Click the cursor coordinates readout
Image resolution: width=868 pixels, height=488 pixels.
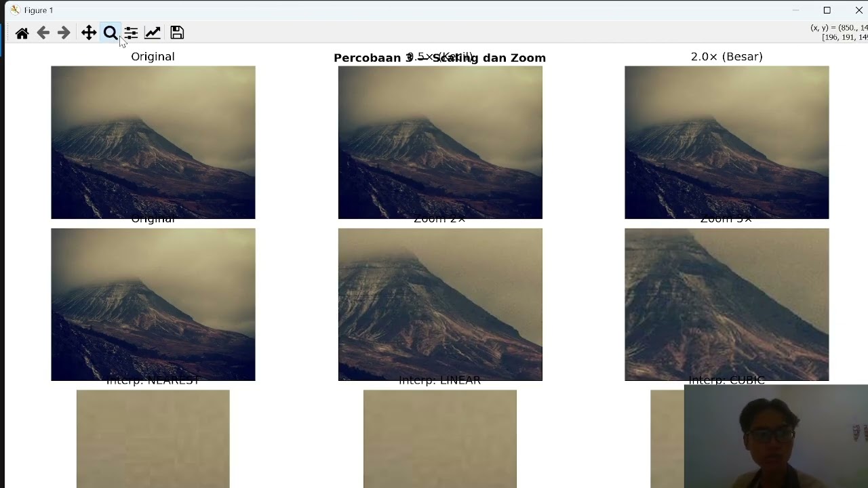(839, 33)
